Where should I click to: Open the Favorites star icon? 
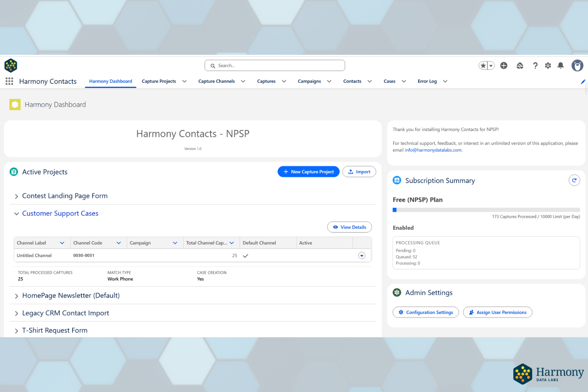pos(483,66)
